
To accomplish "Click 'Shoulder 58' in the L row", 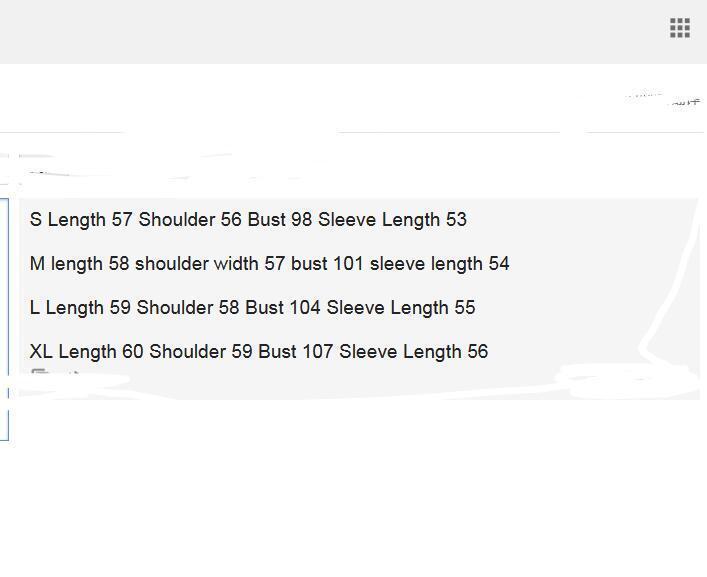I will pyautogui.click(x=188, y=308).
